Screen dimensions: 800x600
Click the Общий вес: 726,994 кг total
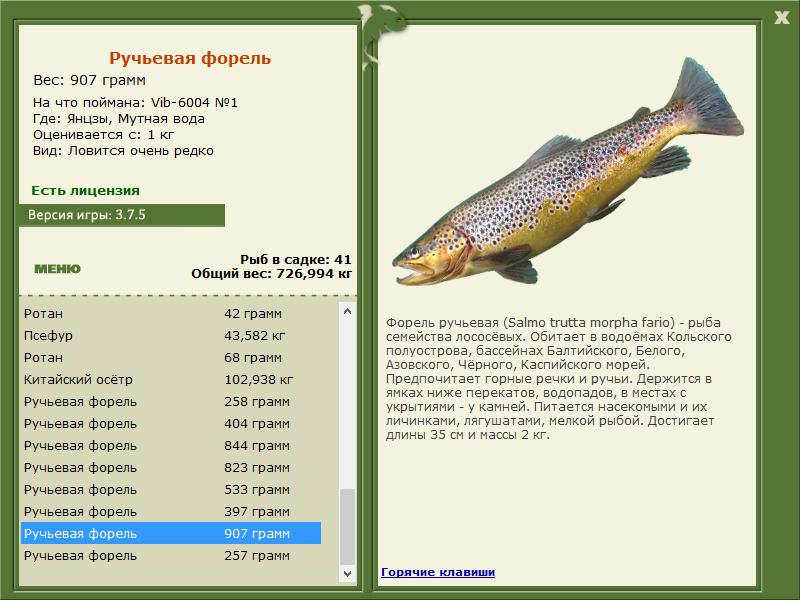tap(271, 274)
